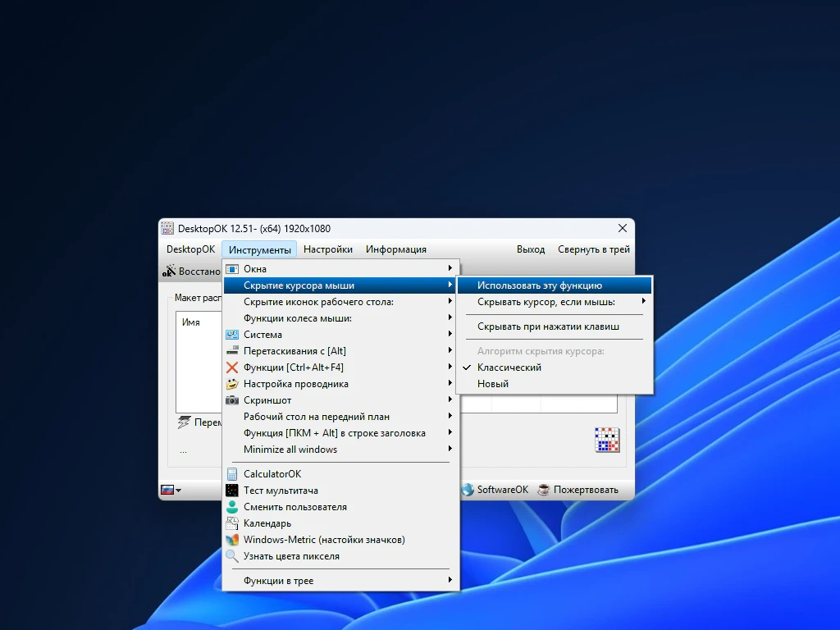This screenshot has width=840, height=630.
Task: Expand Функция [ПКМ + Alt] в строке заголовка
Action: point(340,433)
